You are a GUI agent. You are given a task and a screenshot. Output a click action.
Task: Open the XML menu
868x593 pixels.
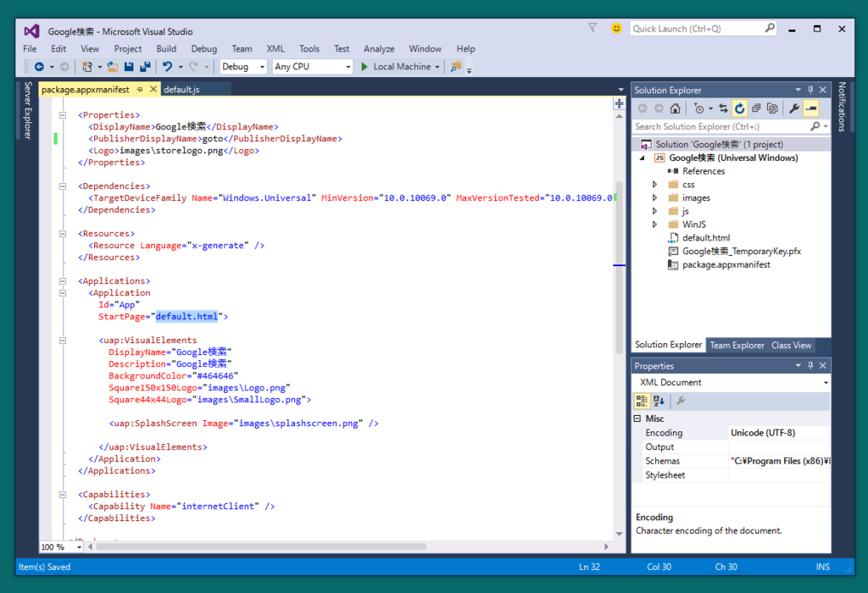[275, 48]
